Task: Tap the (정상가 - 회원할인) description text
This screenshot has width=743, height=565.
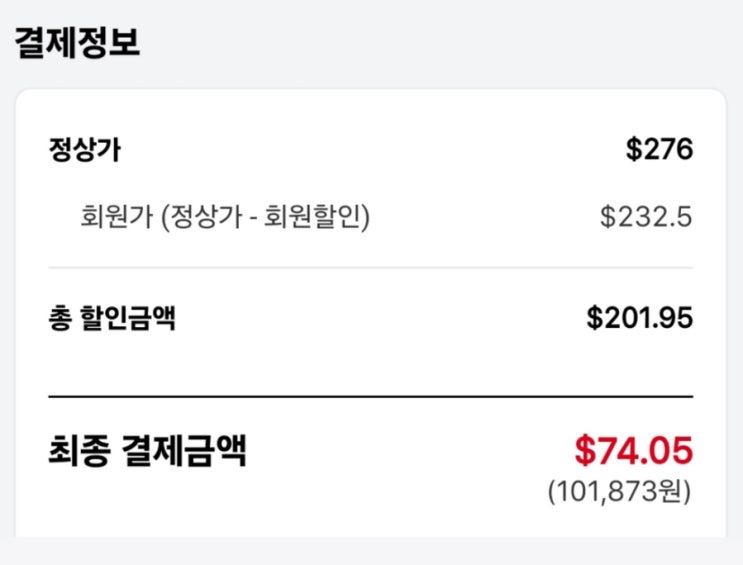Action: pyautogui.click(x=263, y=216)
